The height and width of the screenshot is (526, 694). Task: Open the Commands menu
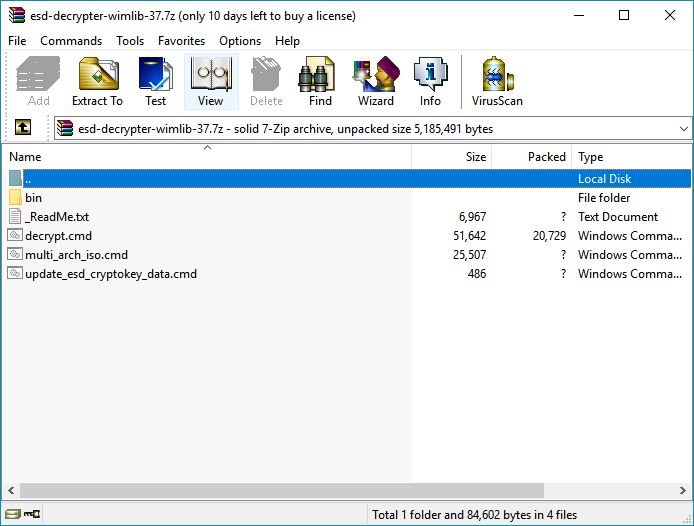point(71,41)
